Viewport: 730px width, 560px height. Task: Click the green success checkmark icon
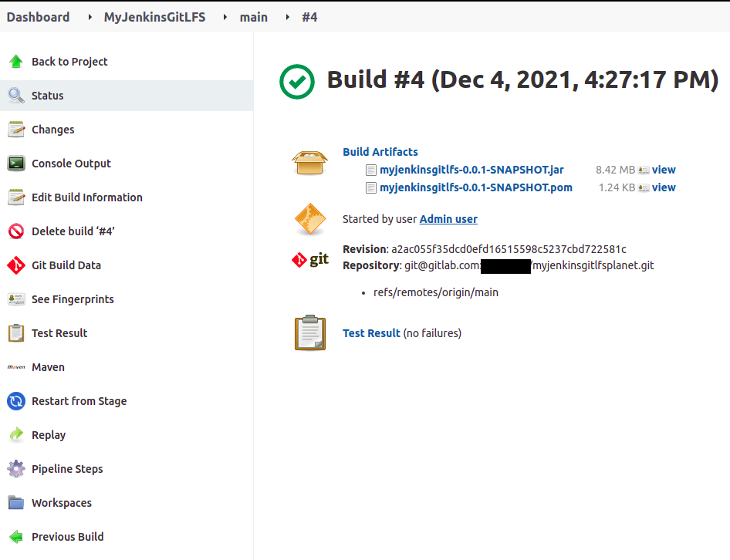tap(297, 79)
